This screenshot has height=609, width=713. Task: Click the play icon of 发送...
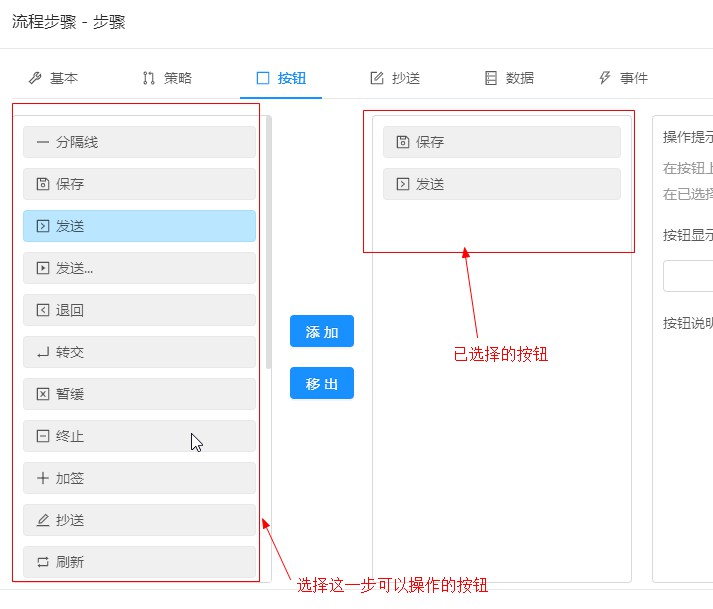43,268
